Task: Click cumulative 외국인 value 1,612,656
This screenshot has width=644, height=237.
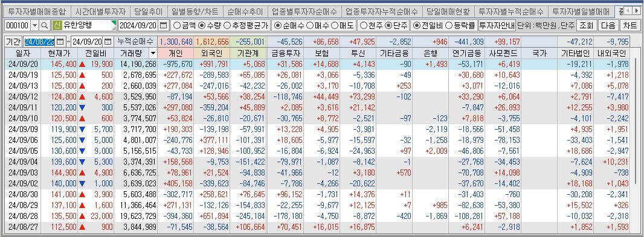Action: point(212,42)
